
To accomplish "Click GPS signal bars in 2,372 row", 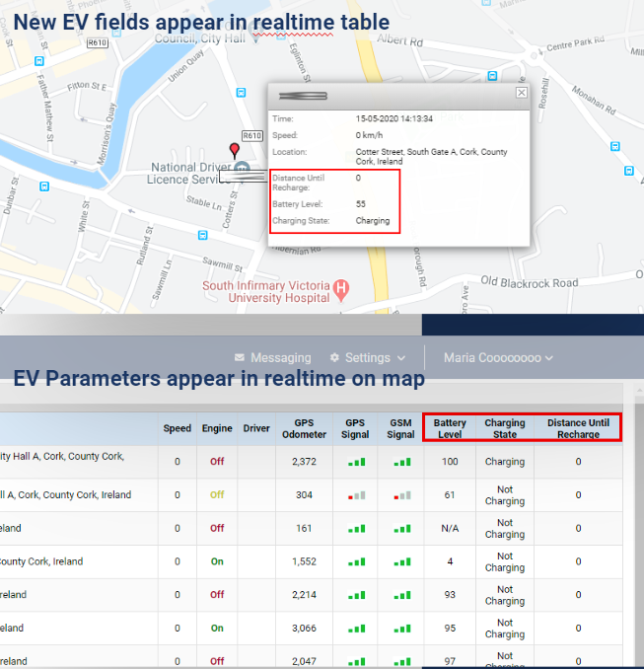I will (x=357, y=462).
